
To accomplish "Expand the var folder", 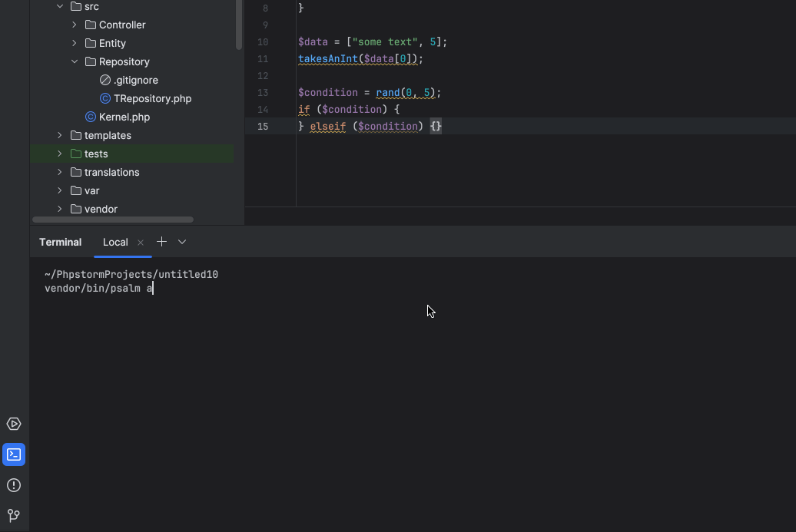I will point(60,190).
